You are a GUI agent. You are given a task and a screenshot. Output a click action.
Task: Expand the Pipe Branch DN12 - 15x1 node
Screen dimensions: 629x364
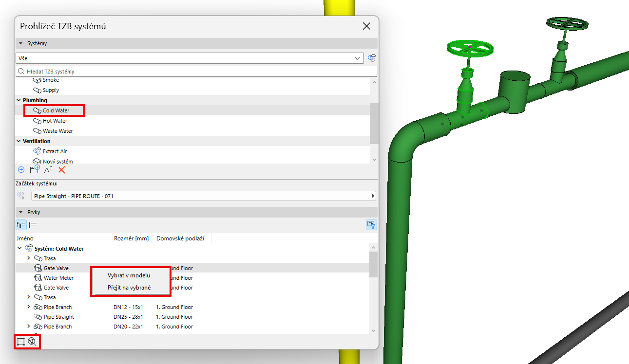tap(29, 307)
